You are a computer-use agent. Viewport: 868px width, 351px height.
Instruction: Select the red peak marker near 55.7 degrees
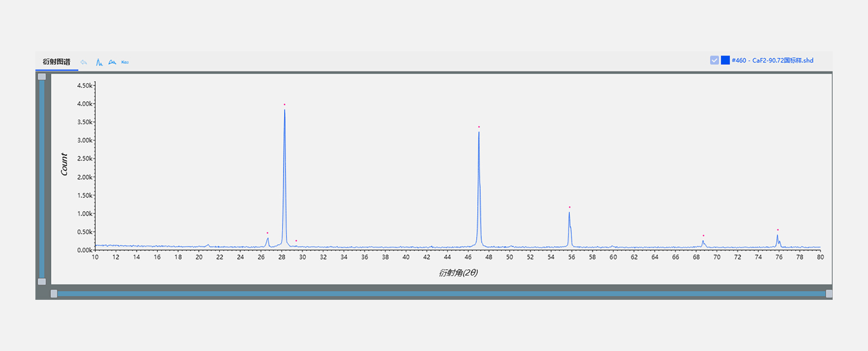[570, 207]
